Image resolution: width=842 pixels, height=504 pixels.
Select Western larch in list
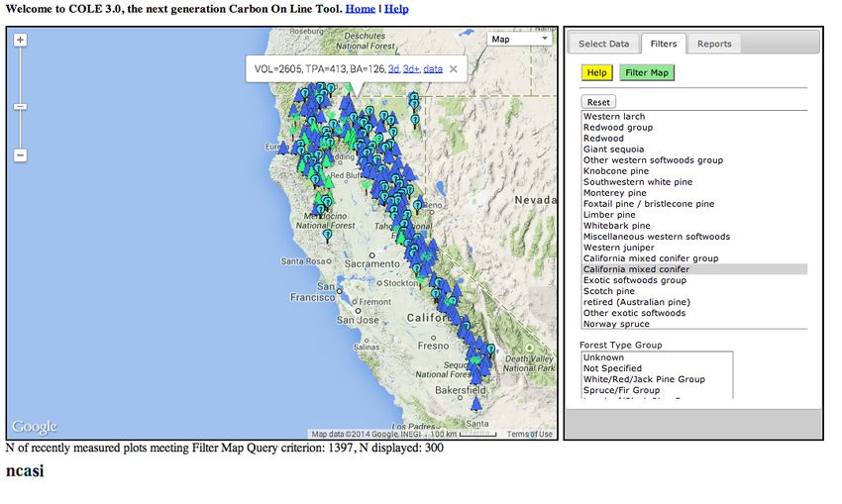coord(694,117)
